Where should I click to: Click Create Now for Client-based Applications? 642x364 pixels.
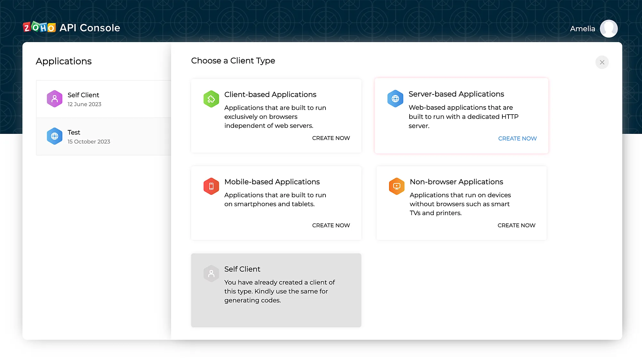point(331,138)
